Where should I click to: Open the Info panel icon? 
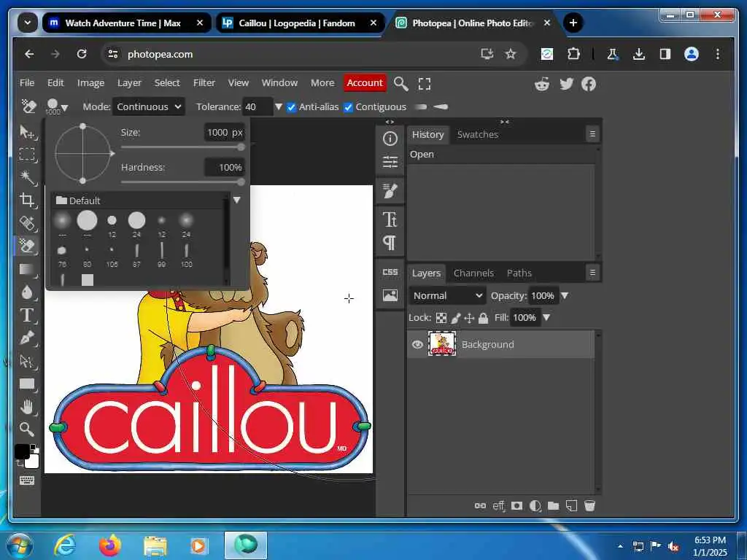click(390, 139)
